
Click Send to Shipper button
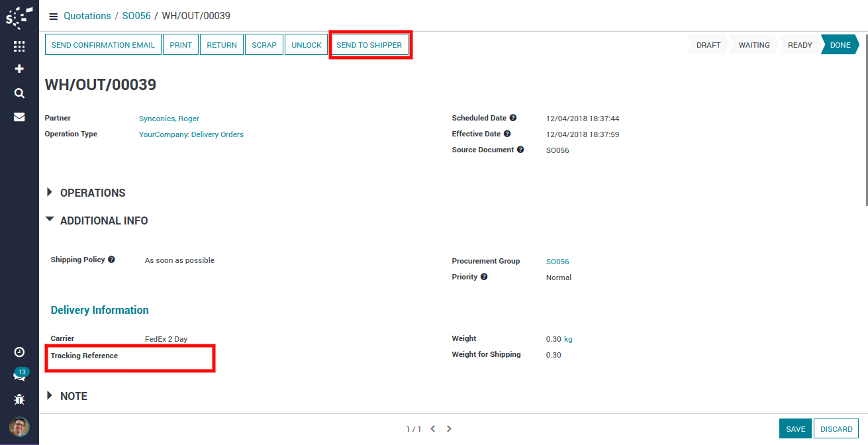(x=369, y=45)
